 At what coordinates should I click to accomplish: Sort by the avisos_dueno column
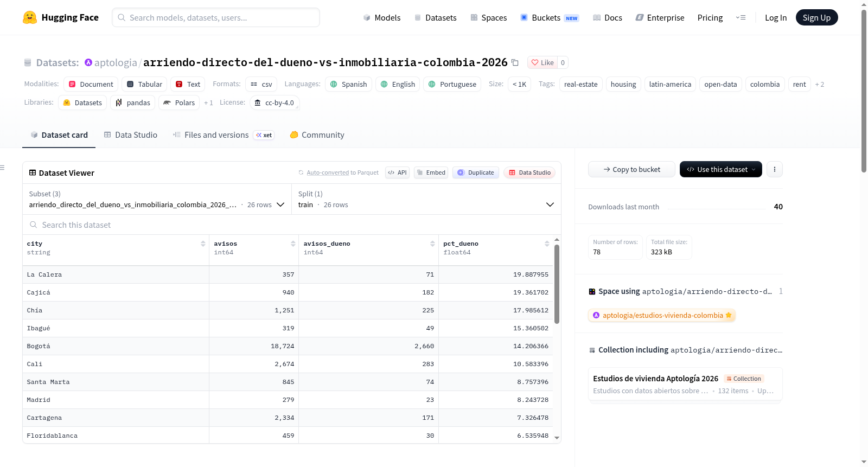[x=432, y=244]
